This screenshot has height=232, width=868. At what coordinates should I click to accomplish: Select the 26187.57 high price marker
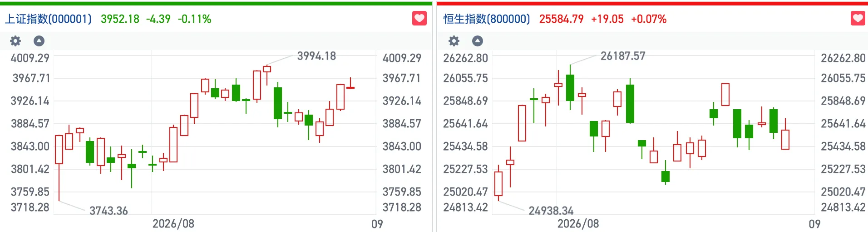point(623,56)
